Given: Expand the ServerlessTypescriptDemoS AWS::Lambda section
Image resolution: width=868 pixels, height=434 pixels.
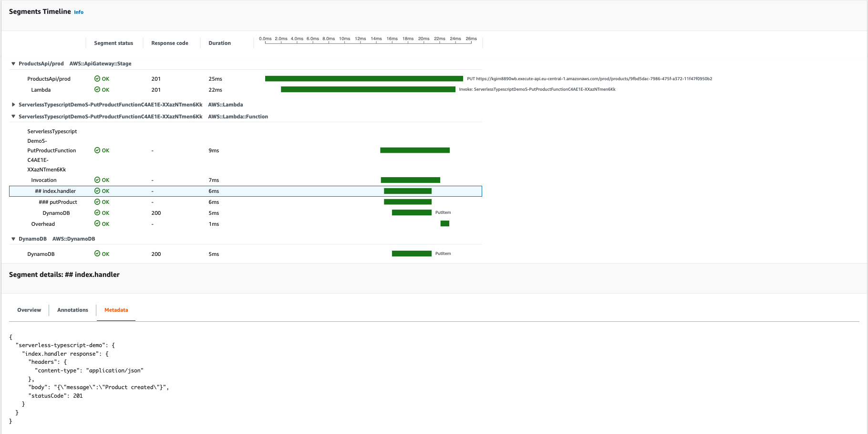Looking at the screenshot, I should [x=13, y=105].
